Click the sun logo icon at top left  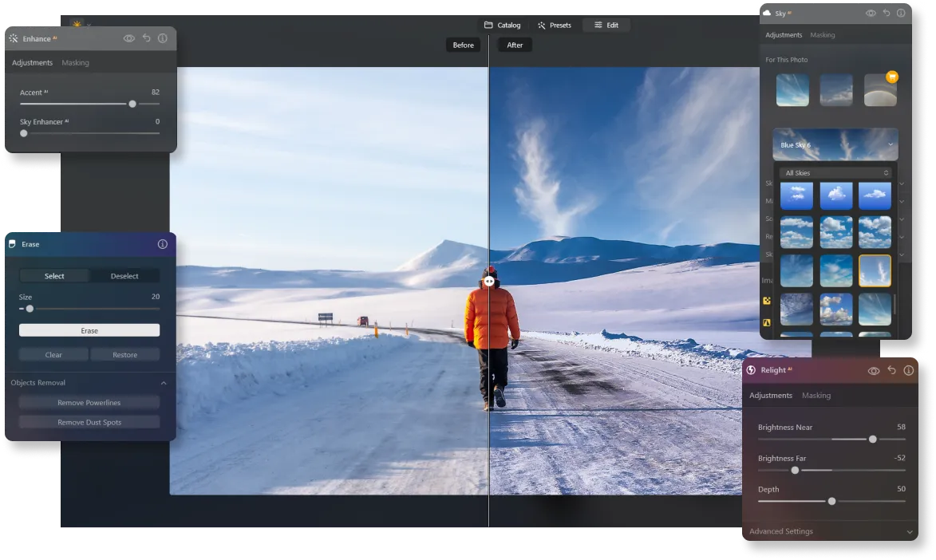77,25
